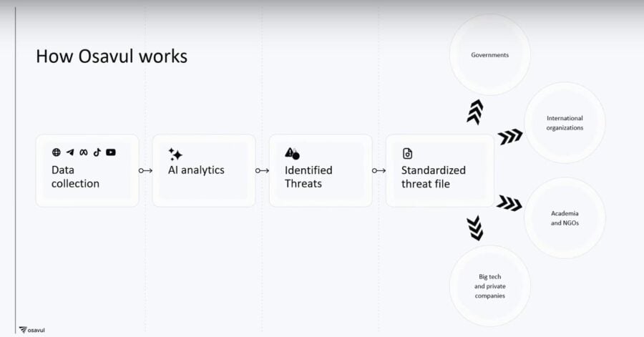Click the AI sparkles icon
Viewport: 644px width, 337px height.
(x=175, y=155)
